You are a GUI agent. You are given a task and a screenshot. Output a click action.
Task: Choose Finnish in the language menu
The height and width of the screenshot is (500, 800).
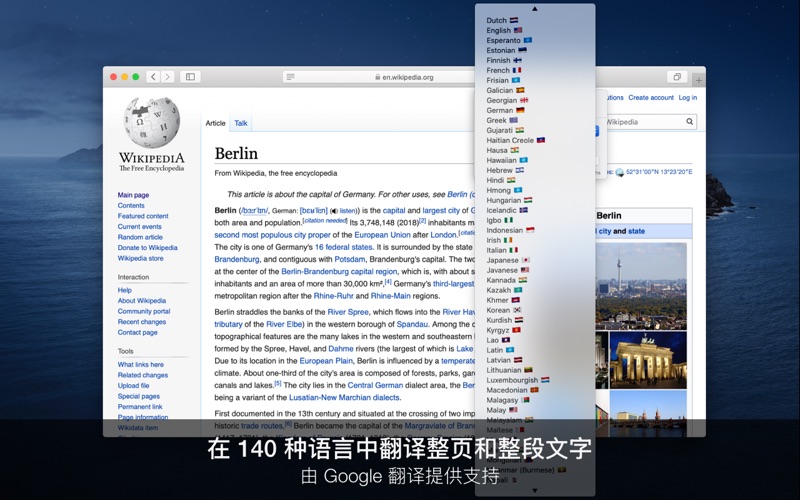coord(504,60)
